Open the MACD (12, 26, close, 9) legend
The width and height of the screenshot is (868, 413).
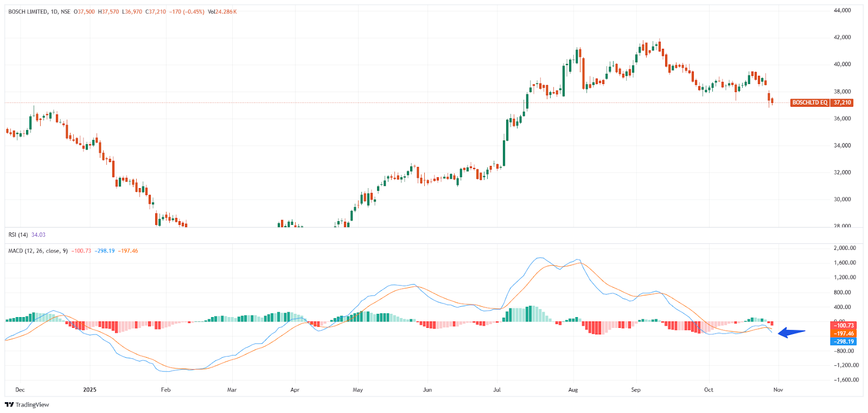[x=38, y=251]
